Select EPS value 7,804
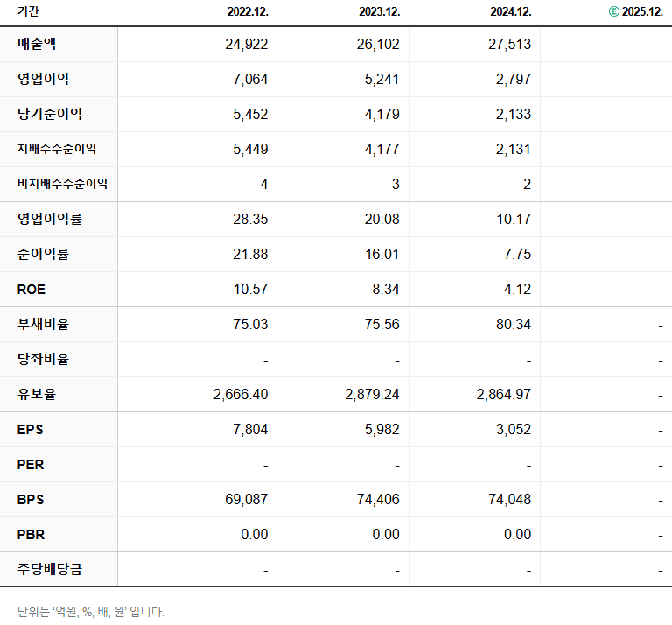This screenshot has width=672, height=625. pyautogui.click(x=250, y=430)
